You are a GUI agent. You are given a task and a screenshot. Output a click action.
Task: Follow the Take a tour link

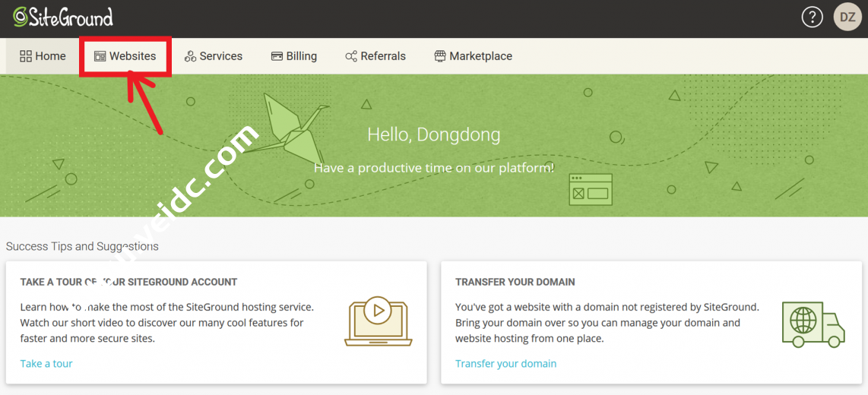pyautogui.click(x=46, y=364)
